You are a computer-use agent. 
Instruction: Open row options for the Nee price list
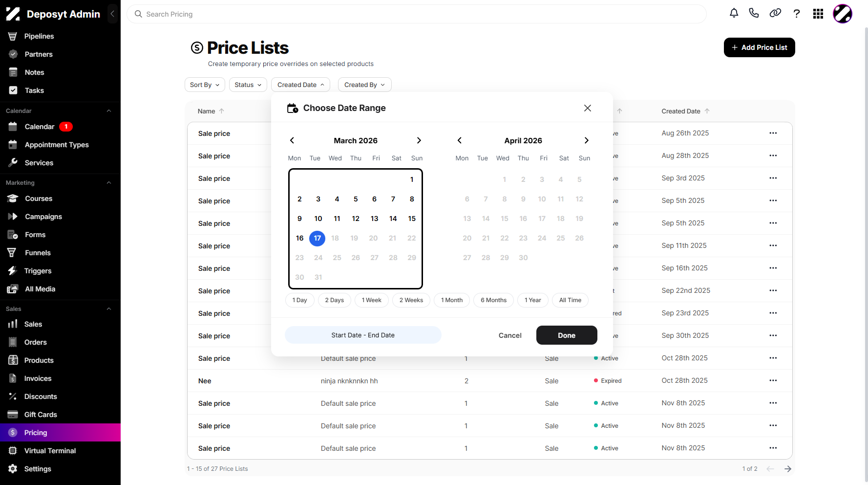pyautogui.click(x=773, y=380)
